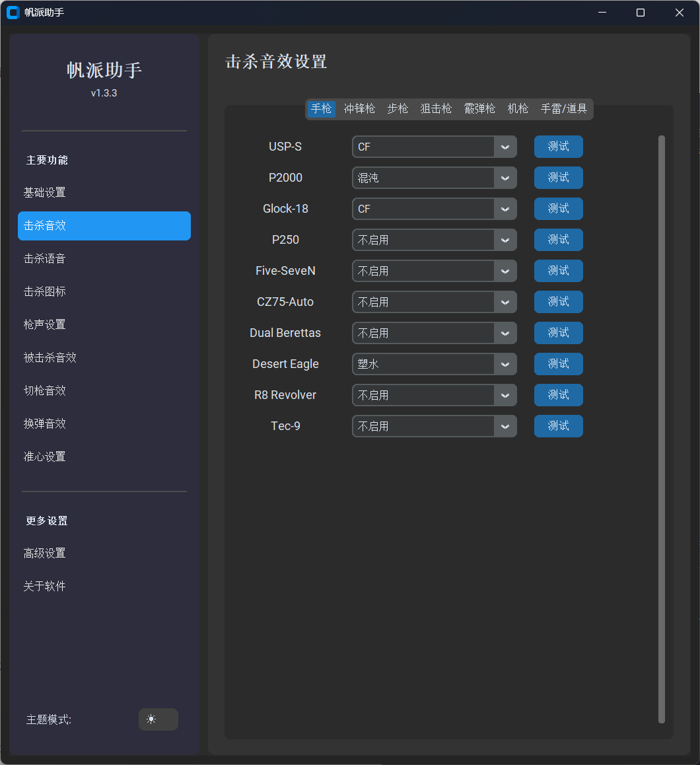Open the 手雷/道具 tab

[x=565, y=109]
